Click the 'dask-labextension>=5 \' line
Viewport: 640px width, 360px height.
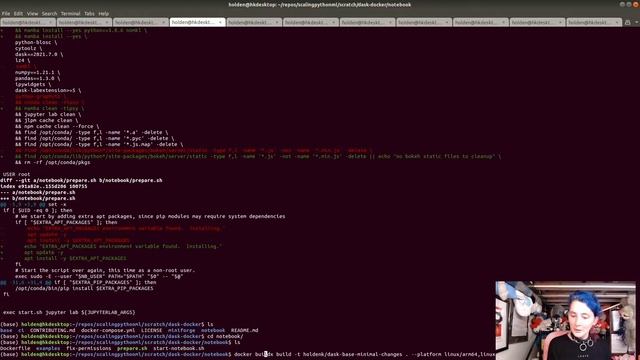point(48,90)
